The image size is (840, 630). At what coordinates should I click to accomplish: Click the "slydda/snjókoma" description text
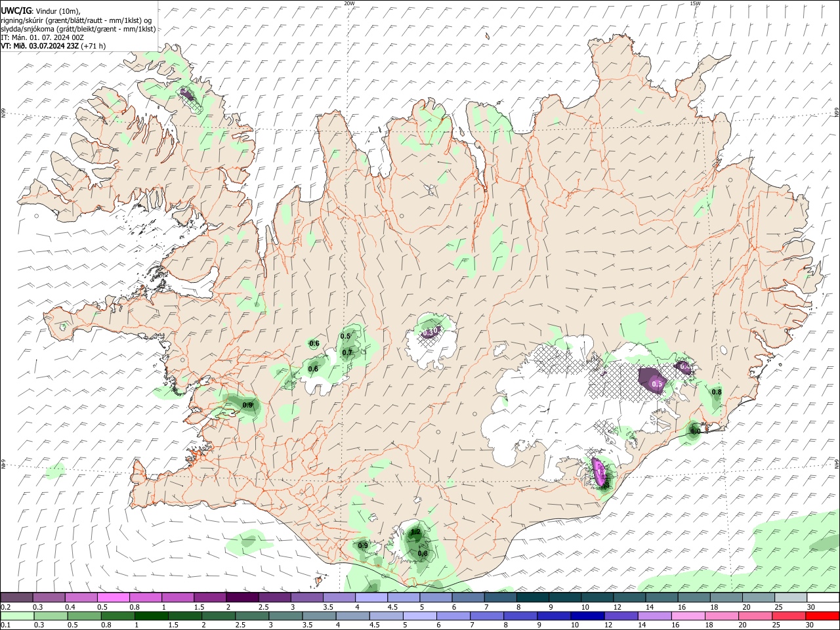pyautogui.click(x=27, y=29)
